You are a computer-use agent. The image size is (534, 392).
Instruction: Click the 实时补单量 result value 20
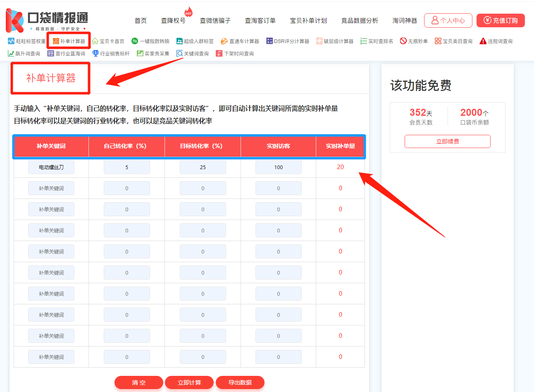(341, 167)
